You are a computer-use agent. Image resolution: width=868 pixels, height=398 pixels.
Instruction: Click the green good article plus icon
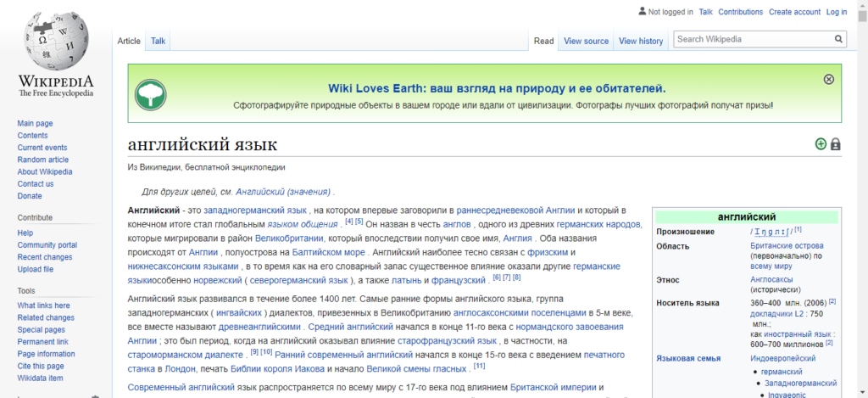[821, 144]
